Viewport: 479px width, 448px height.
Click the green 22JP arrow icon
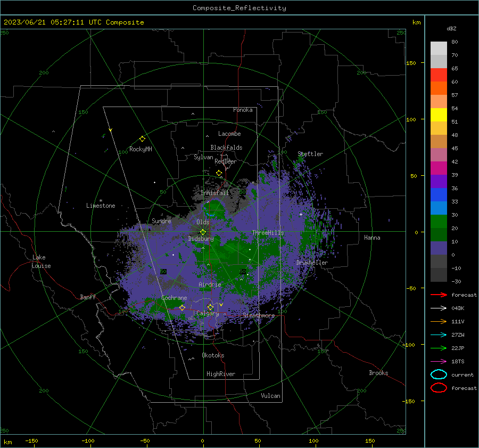(x=439, y=348)
